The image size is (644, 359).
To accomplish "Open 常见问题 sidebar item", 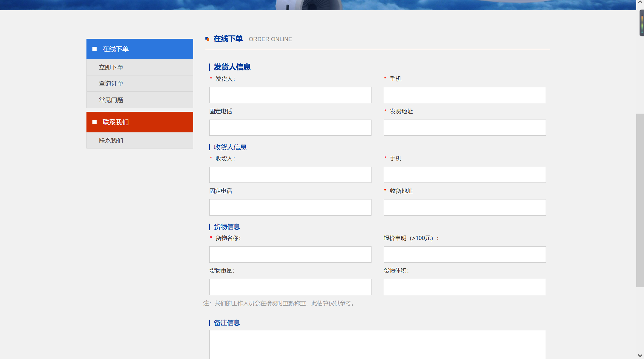I will pyautogui.click(x=140, y=100).
